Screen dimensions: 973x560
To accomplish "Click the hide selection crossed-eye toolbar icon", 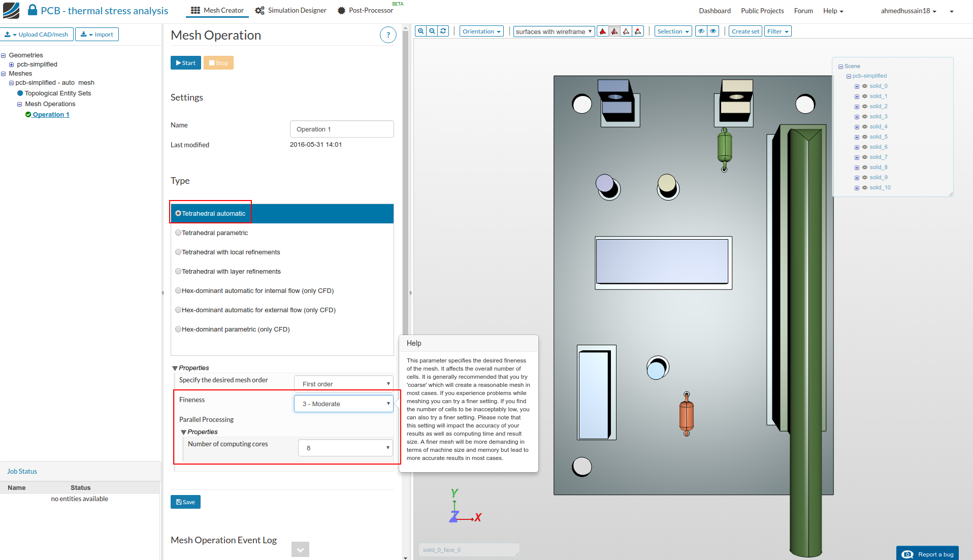I will click(x=701, y=31).
